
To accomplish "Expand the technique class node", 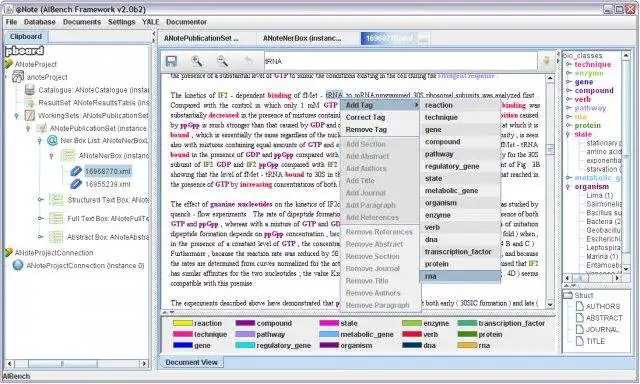I will pos(569,64).
